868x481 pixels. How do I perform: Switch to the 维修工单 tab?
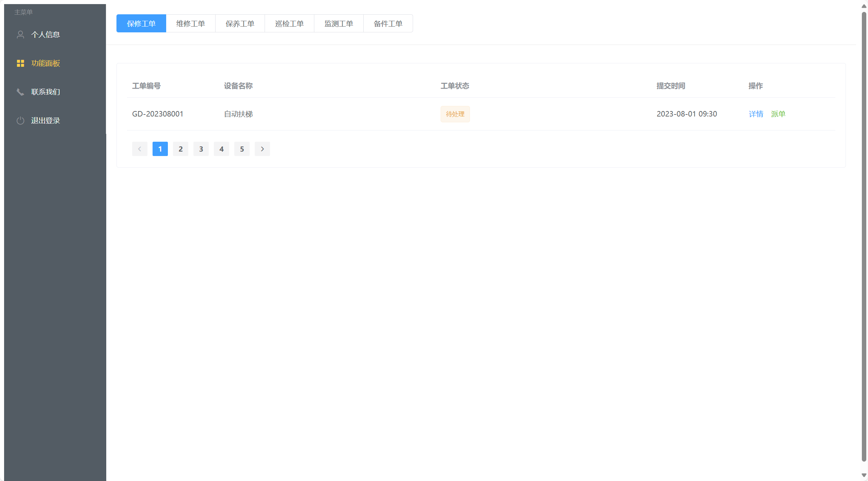click(190, 24)
